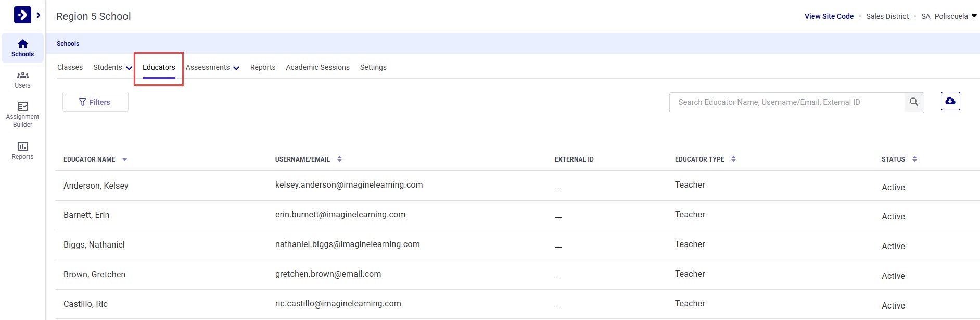980x320 pixels.
Task: Switch to the Academic Sessions tab
Action: tap(317, 68)
